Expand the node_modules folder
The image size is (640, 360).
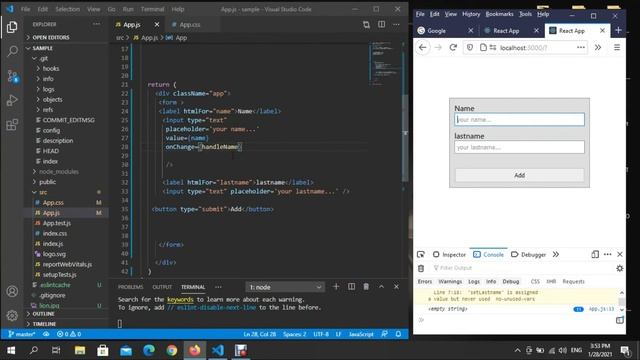[59, 172]
